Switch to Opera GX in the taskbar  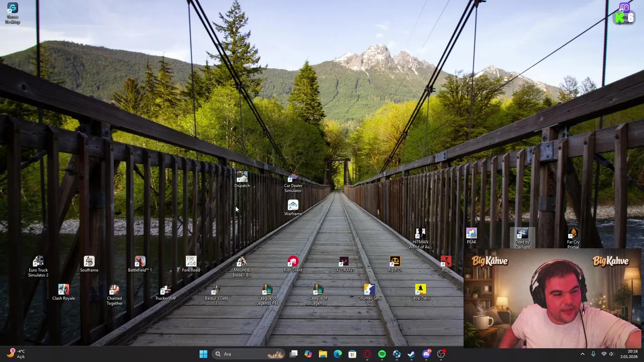tap(367, 354)
